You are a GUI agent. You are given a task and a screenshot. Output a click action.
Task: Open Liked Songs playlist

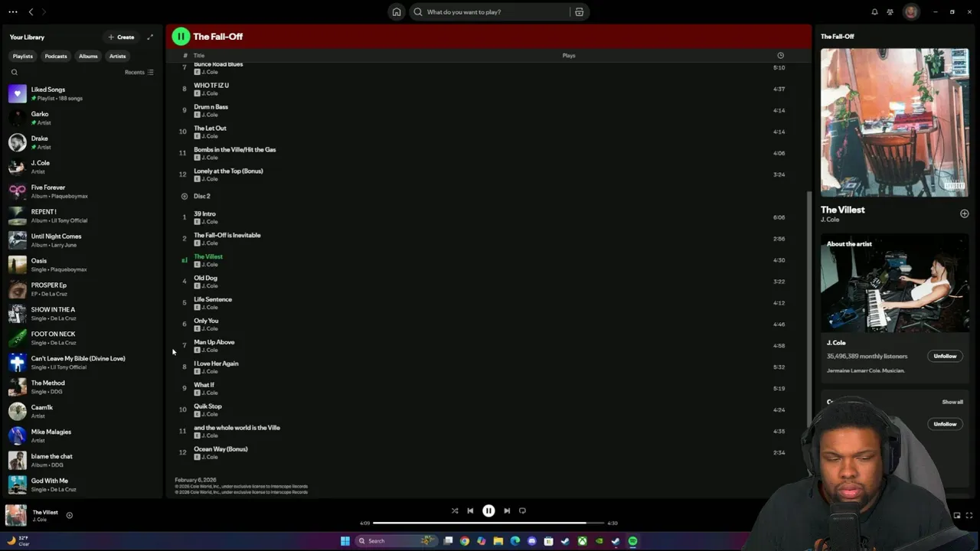point(82,93)
